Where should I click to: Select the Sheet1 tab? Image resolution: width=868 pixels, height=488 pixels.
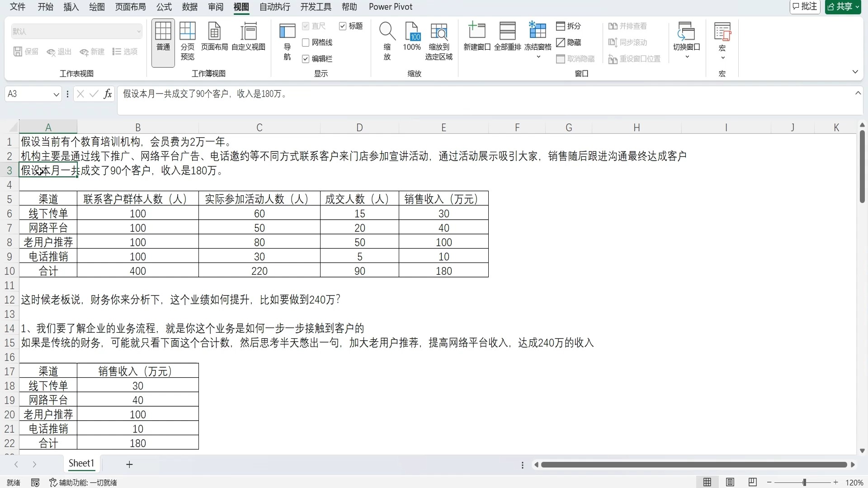[x=81, y=464]
